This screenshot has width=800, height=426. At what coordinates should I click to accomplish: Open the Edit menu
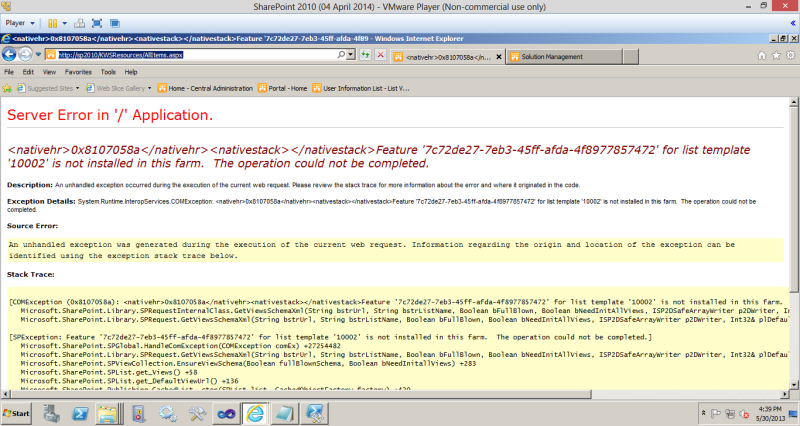(28, 72)
